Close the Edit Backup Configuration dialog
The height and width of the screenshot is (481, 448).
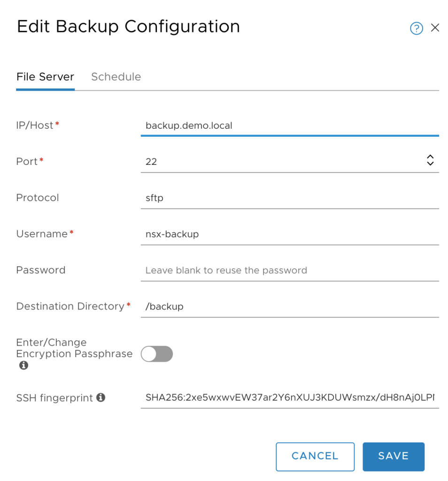pyautogui.click(x=435, y=28)
